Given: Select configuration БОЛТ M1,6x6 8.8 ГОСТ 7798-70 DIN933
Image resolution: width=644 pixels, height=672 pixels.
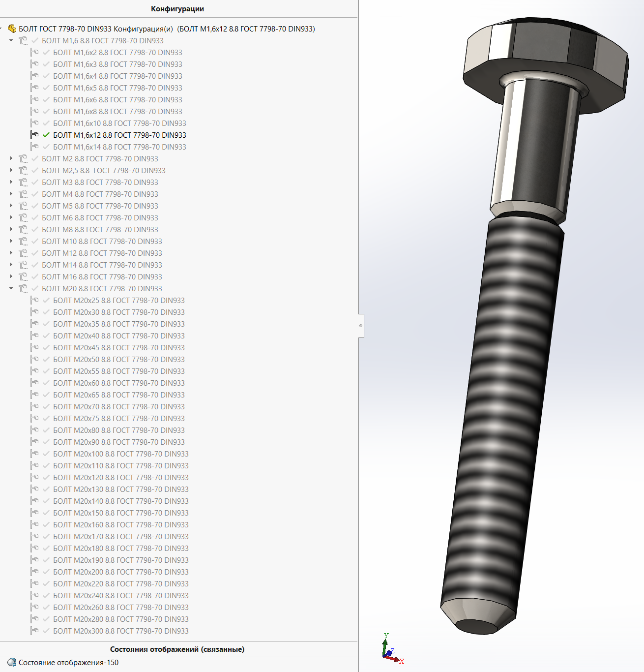Looking at the screenshot, I should [117, 99].
